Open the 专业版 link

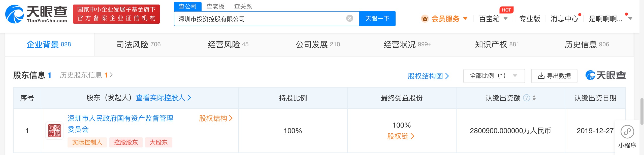(530, 19)
